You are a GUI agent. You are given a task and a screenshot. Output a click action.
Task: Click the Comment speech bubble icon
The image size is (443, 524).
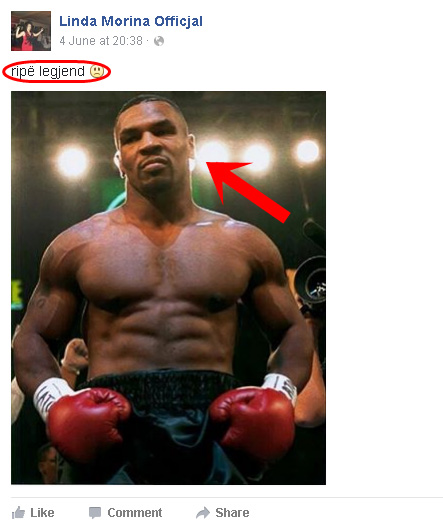[95, 513]
